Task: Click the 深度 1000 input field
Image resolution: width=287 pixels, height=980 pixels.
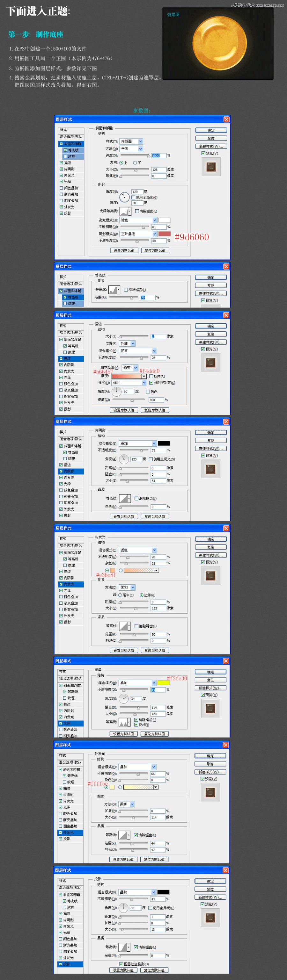Action: coord(159,155)
